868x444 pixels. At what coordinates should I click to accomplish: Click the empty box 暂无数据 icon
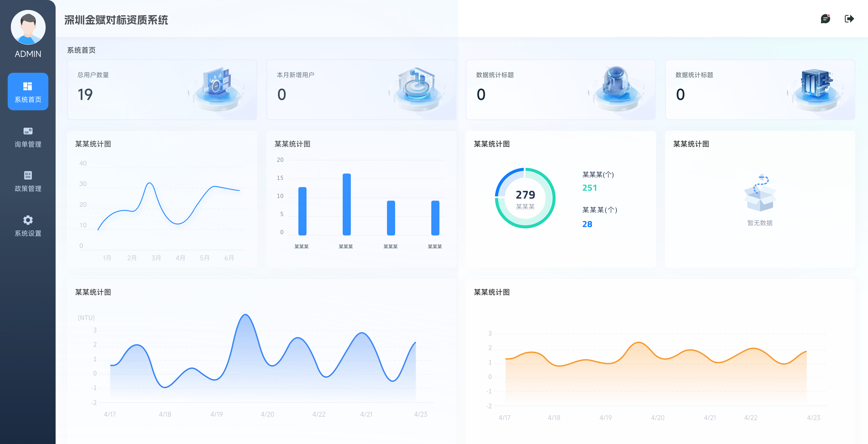[760, 193]
